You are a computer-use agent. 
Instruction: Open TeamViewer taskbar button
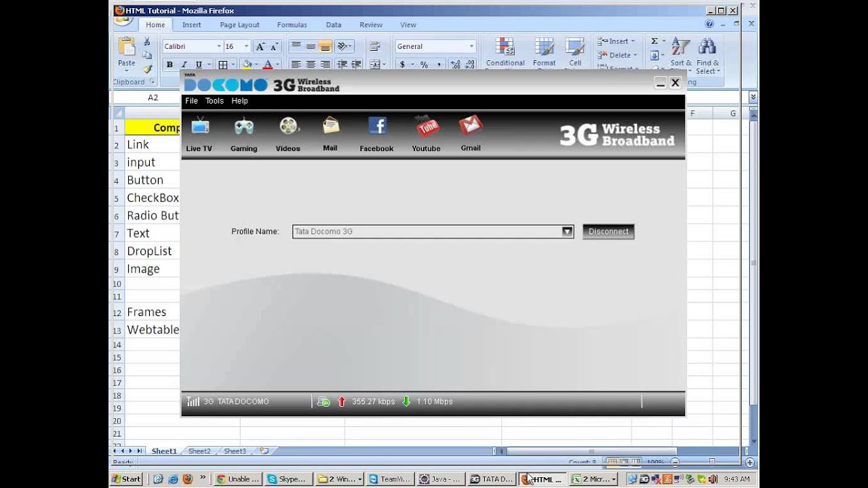[x=391, y=479]
